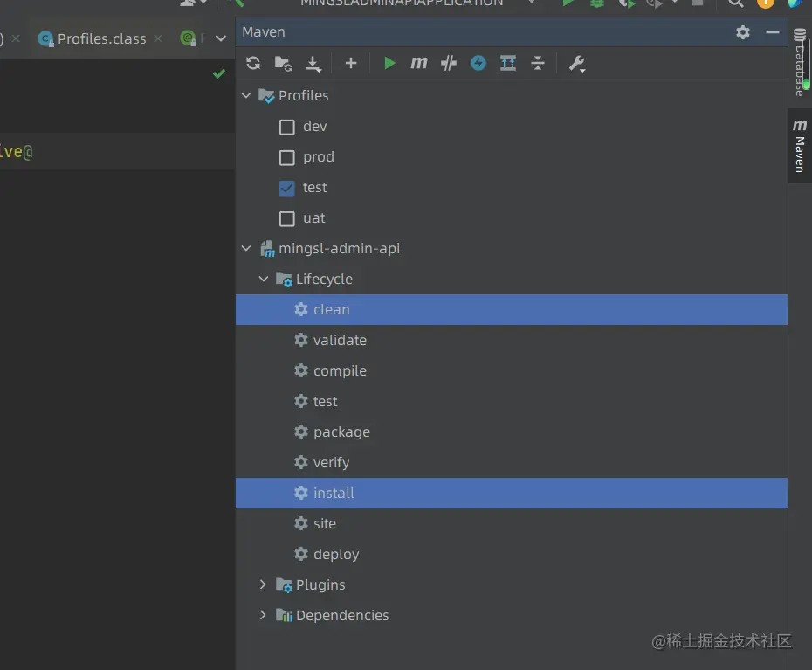This screenshot has width=812, height=670.
Task: Click mingsl-admin-api project label
Action: (x=339, y=249)
